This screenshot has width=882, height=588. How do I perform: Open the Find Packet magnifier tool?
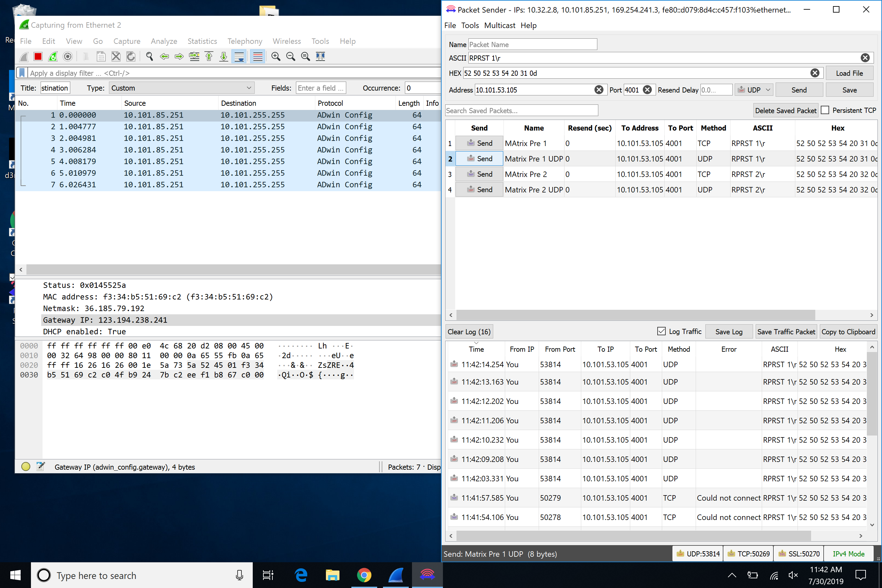pos(149,56)
